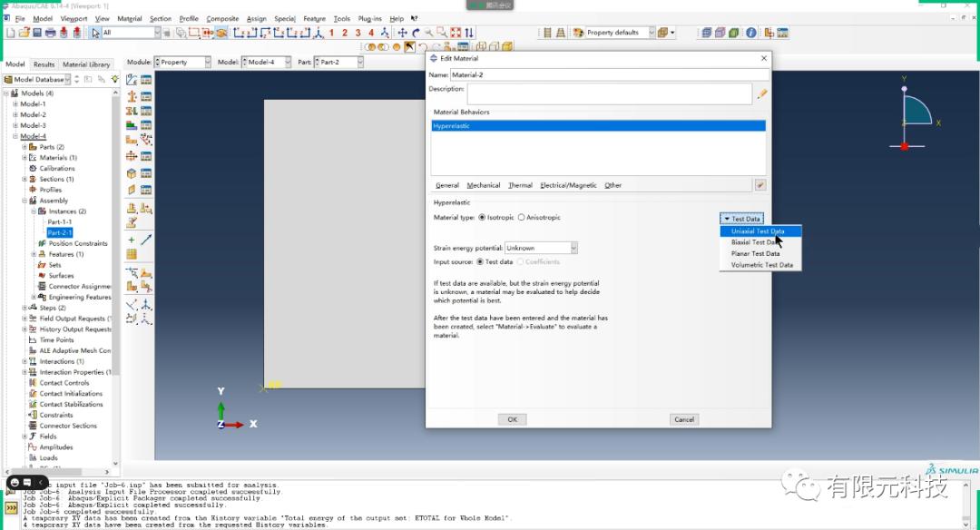Screen dimensions: 980x530
Task: Click the pan view tool in the toolbar
Action: (402, 33)
